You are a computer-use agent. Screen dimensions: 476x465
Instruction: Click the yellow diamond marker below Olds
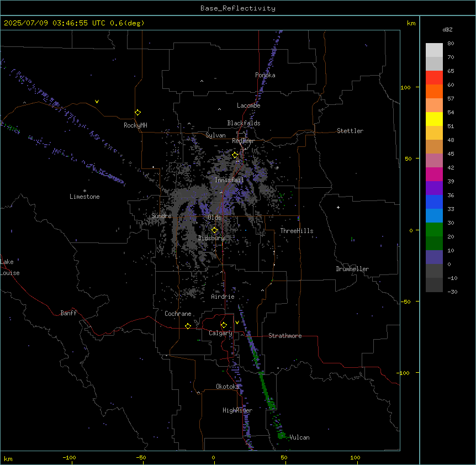(214, 230)
